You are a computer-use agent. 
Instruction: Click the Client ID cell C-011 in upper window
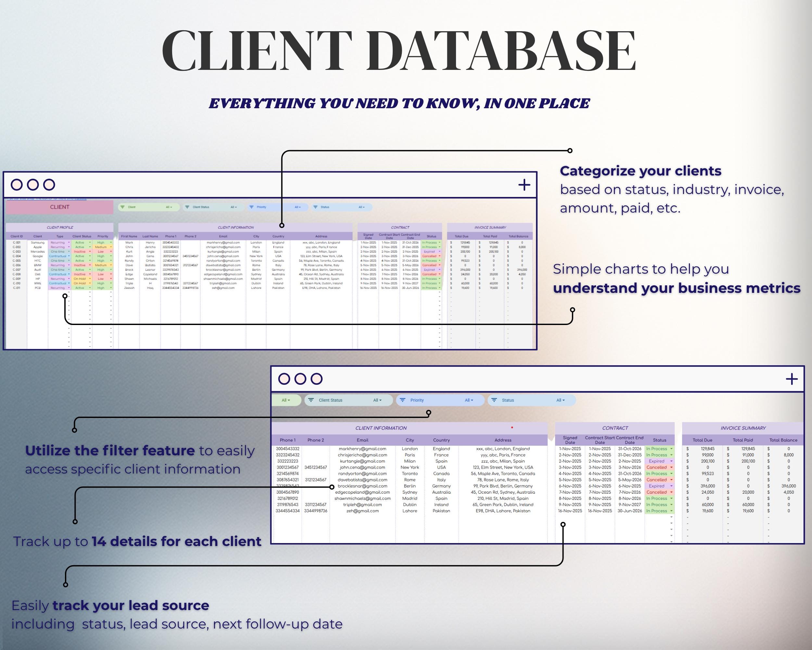[17, 288]
